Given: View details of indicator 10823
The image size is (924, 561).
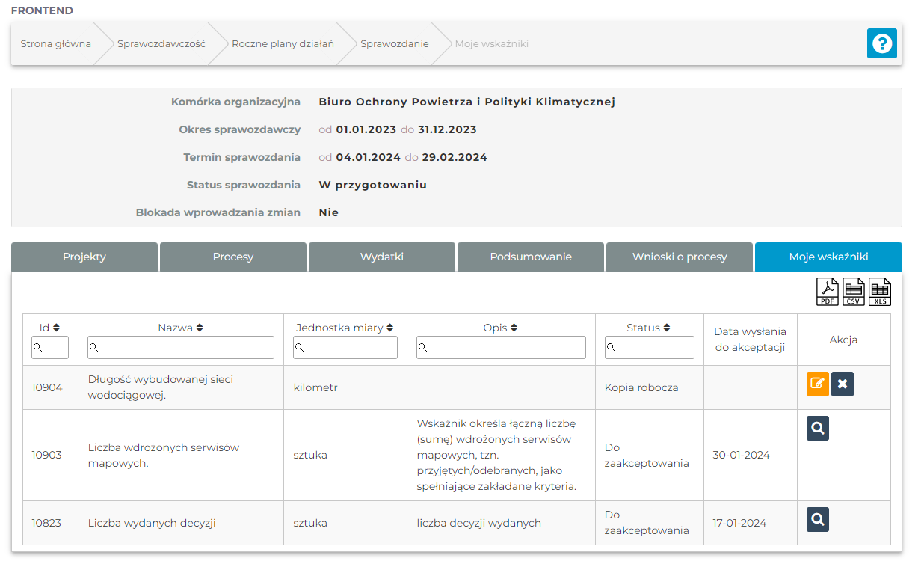Looking at the screenshot, I should (x=818, y=520).
